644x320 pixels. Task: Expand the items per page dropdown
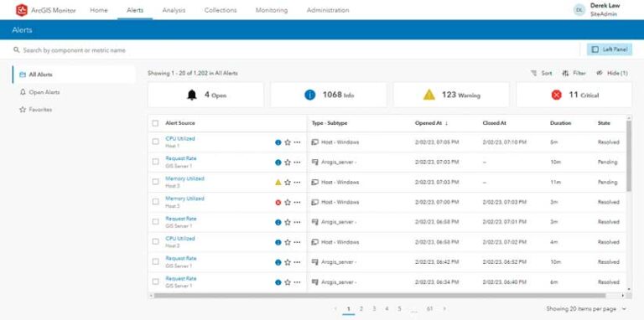(624, 308)
